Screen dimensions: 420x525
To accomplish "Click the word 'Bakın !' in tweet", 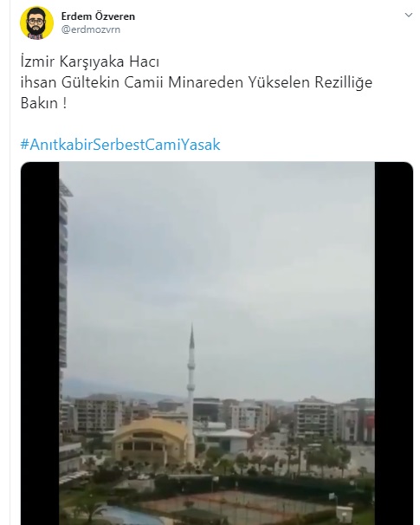I will [x=43, y=103].
